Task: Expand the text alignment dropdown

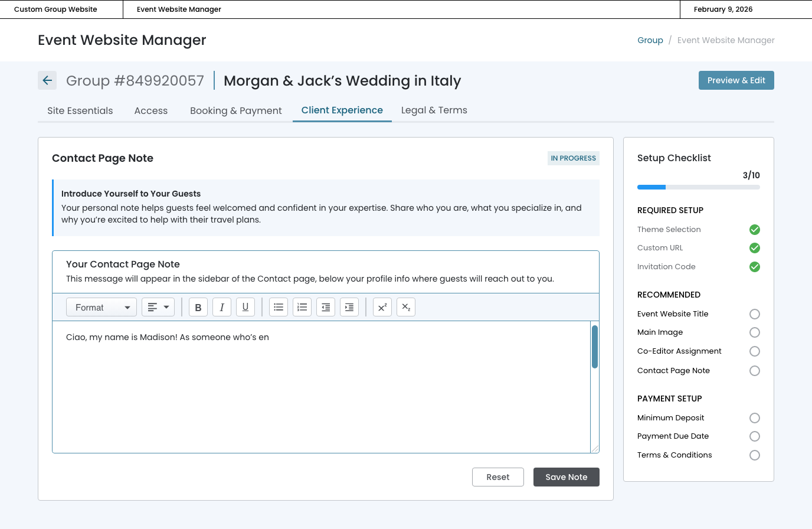Action: click(x=158, y=307)
